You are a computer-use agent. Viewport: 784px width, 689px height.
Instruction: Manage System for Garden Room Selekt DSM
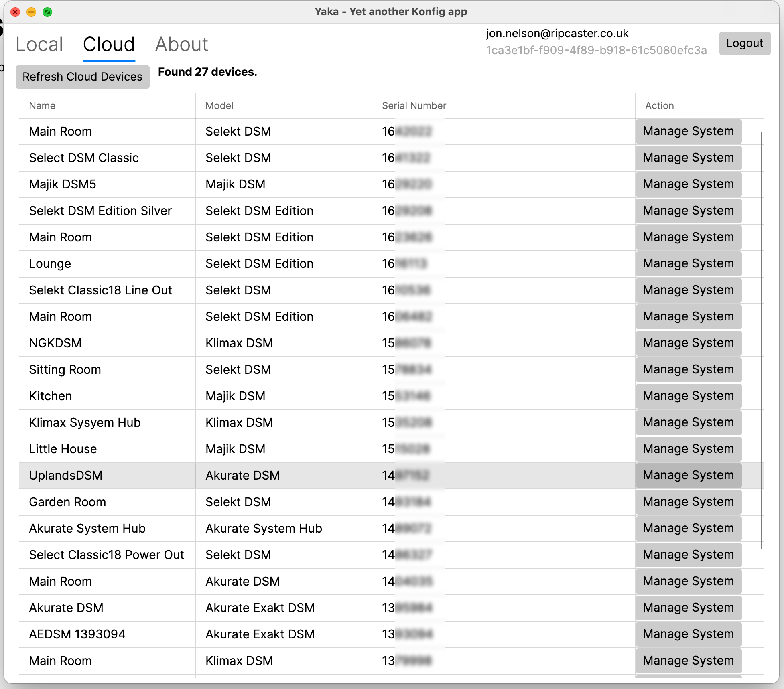point(688,502)
